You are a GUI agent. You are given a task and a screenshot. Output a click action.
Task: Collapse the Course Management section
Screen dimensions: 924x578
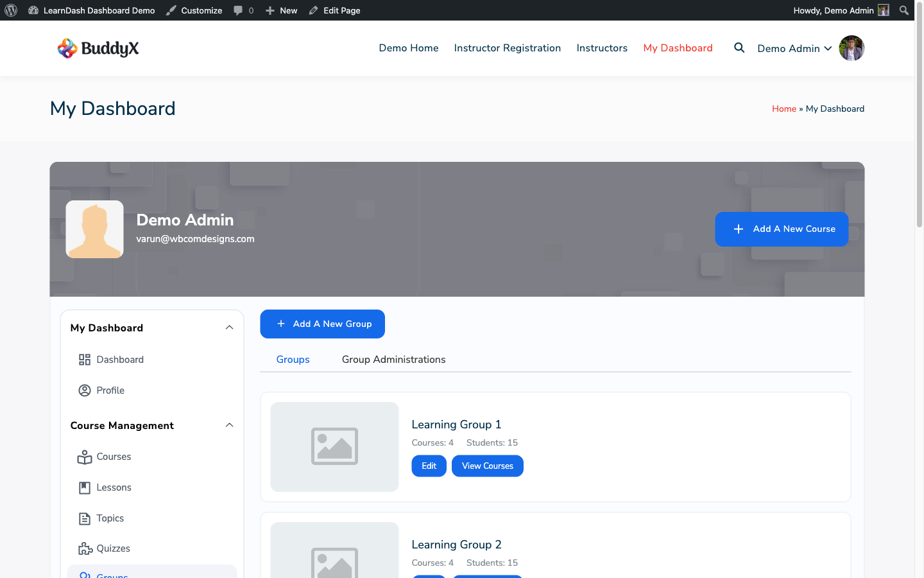(x=229, y=425)
